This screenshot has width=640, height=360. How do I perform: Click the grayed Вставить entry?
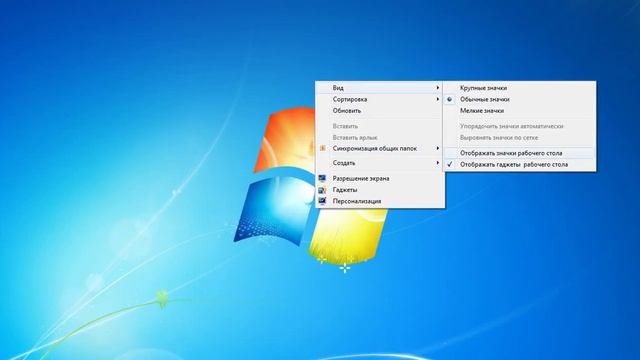(x=380, y=126)
